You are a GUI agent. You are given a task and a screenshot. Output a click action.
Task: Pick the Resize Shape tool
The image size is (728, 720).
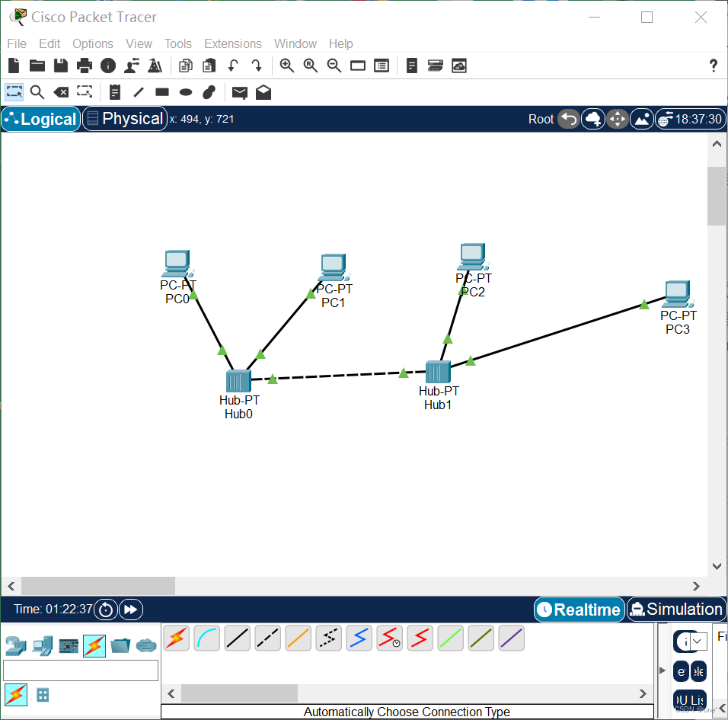click(x=85, y=92)
